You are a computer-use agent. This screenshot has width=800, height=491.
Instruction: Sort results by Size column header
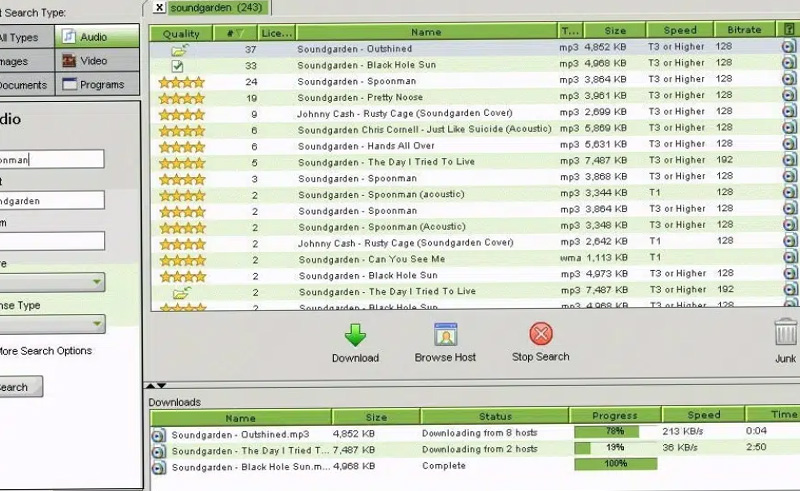coord(615,30)
